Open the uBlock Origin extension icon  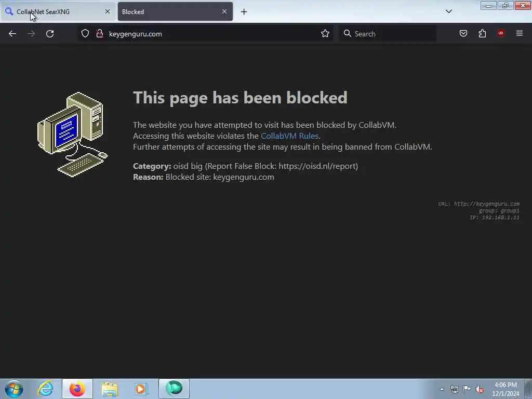501,33
